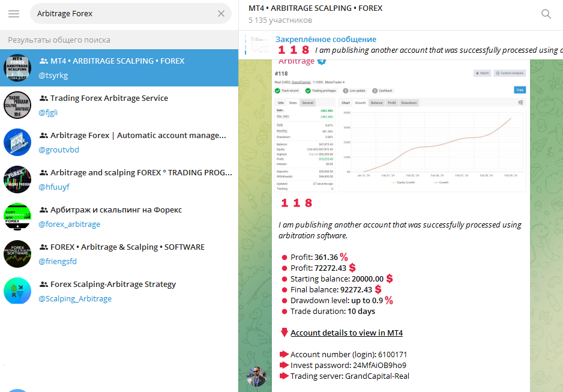Viewport: 563px width, 392px height.
Task: Click the group icon beside Forex Scalping-Arbitrage Strategy
Action: (x=44, y=285)
